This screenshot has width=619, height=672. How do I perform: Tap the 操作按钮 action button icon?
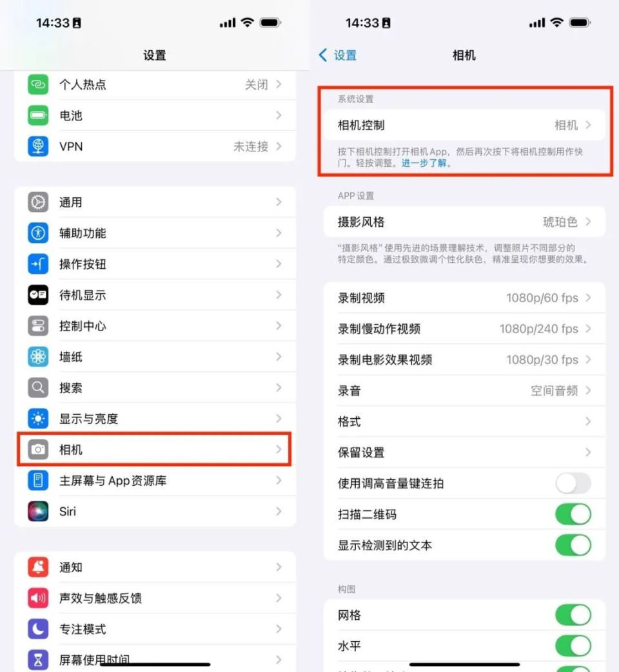point(38,264)
